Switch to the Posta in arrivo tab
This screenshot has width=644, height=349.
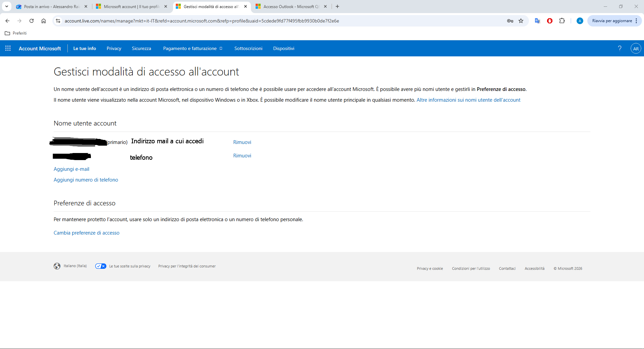click(52, 6)
